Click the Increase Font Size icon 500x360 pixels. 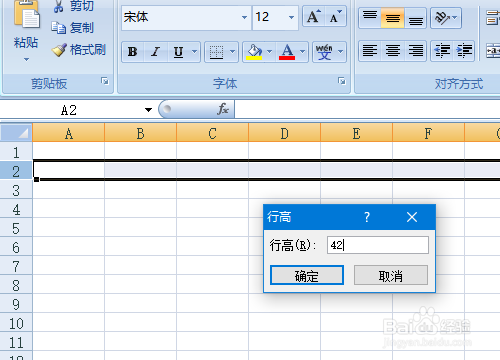pyautogui.click(x=313, y=16)
